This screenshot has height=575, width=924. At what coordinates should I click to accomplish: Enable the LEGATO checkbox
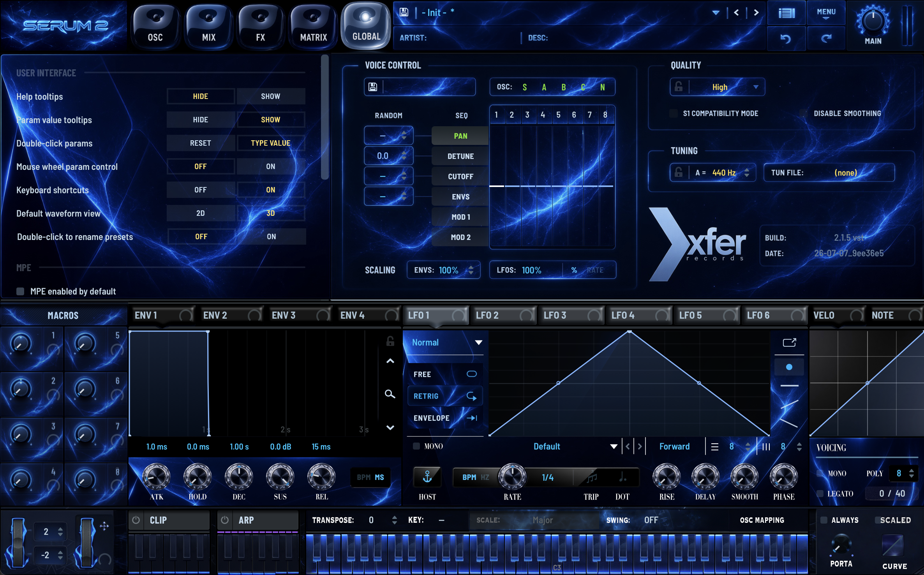[820, 494]
